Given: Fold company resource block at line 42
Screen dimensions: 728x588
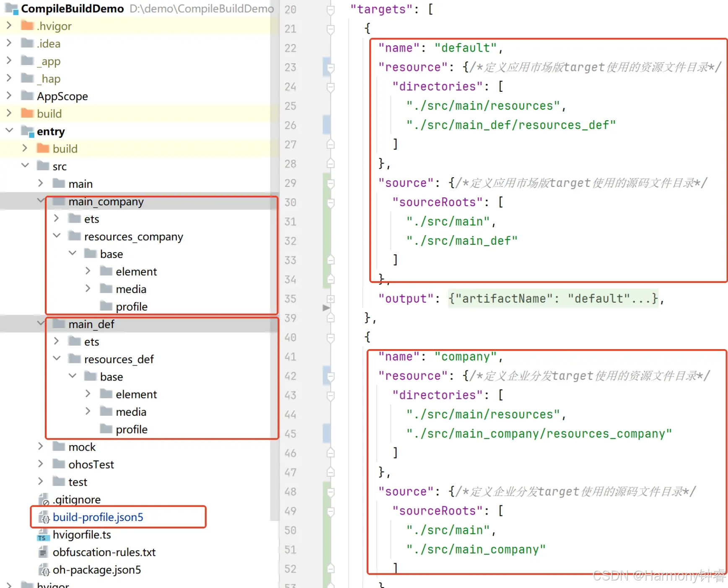Looking at the screenshot, I should click(x=330, y=376).
